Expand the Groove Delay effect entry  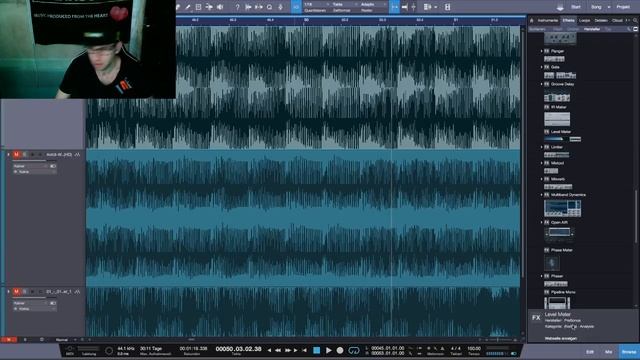pos(542,84)
